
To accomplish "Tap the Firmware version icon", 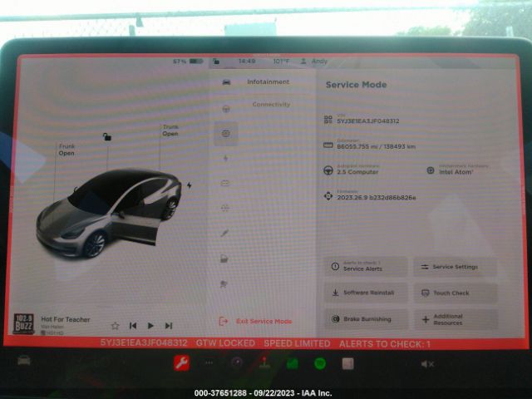I will pos(328,196).
